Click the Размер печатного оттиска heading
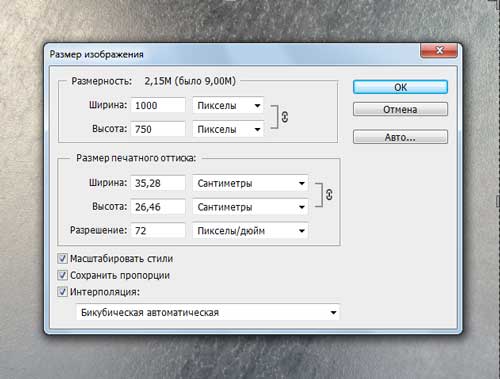500x379 pixels. point(136,158)
